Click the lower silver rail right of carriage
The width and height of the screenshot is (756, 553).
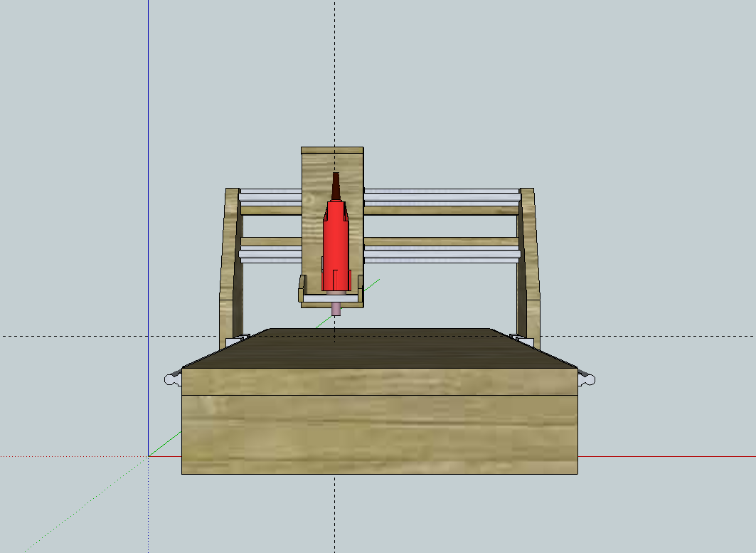click(442, 254)
